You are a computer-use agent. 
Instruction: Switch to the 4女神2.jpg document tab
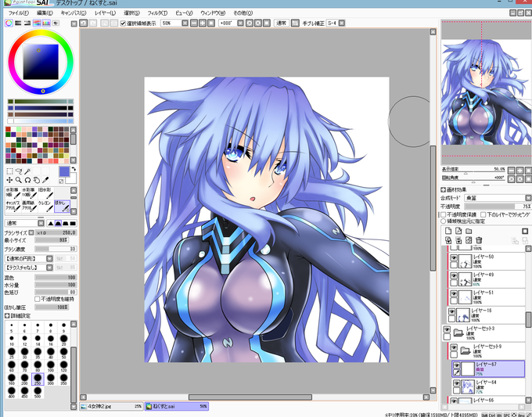coord(111,406)
